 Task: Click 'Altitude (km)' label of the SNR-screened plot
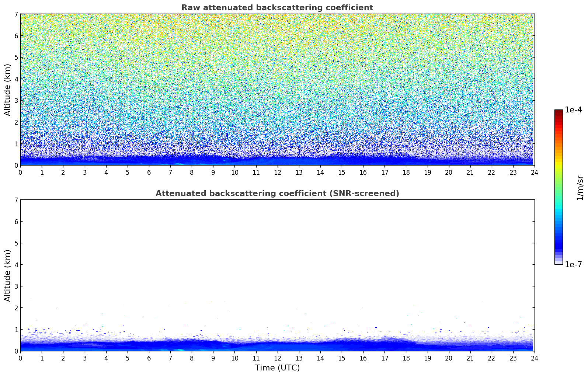point(8,275)
